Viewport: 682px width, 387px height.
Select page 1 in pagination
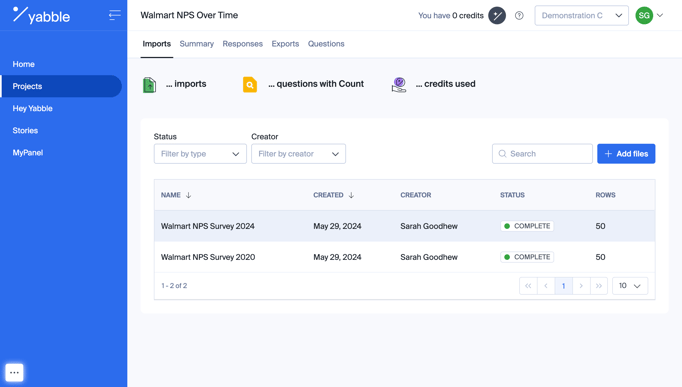[563, 286]
